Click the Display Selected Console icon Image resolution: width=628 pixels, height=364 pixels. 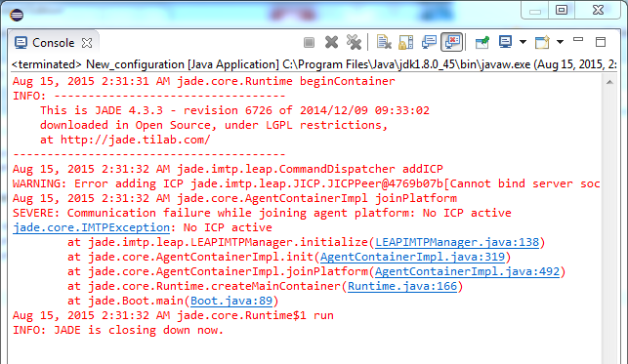point(505,42)
